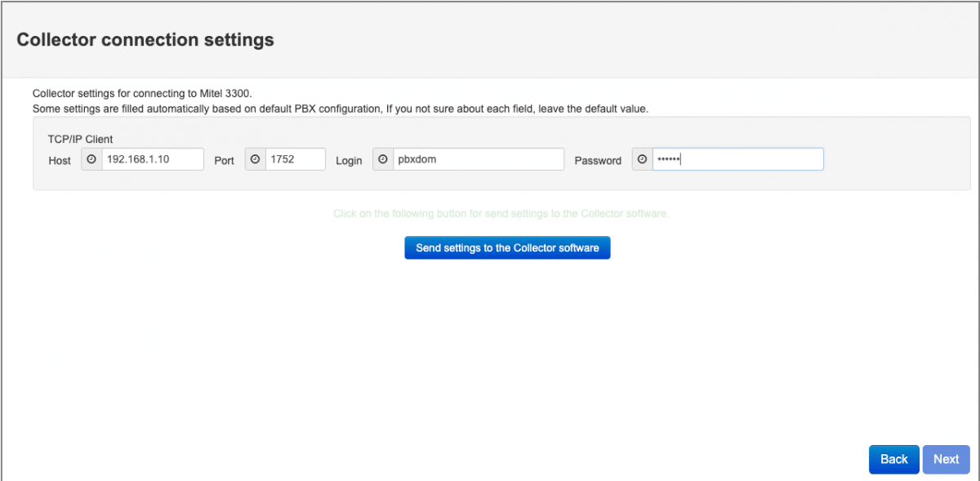This screenshot has height=481, width=980.
Task: Focus the masked Password input box
Action: click(737, 159)
